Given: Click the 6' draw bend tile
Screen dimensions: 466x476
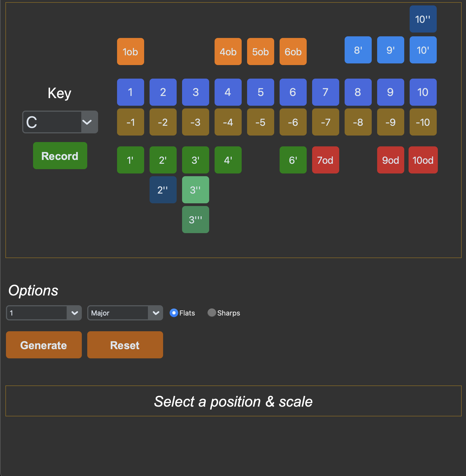Looking at the screenshot, I should 293,160.
